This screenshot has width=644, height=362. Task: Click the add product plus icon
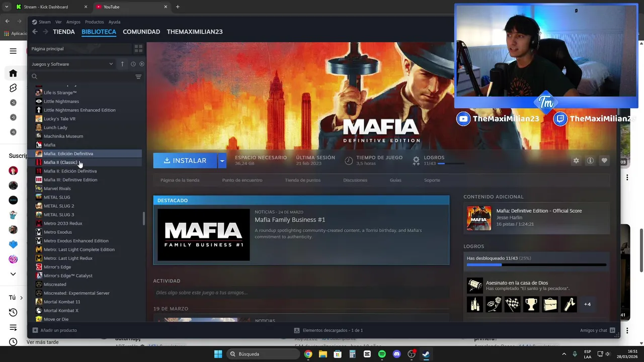35,330
